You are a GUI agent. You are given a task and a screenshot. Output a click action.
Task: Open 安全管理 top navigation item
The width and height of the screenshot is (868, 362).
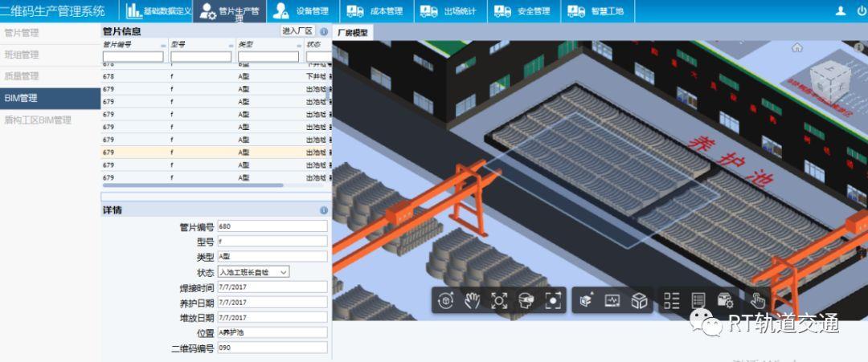524,11
